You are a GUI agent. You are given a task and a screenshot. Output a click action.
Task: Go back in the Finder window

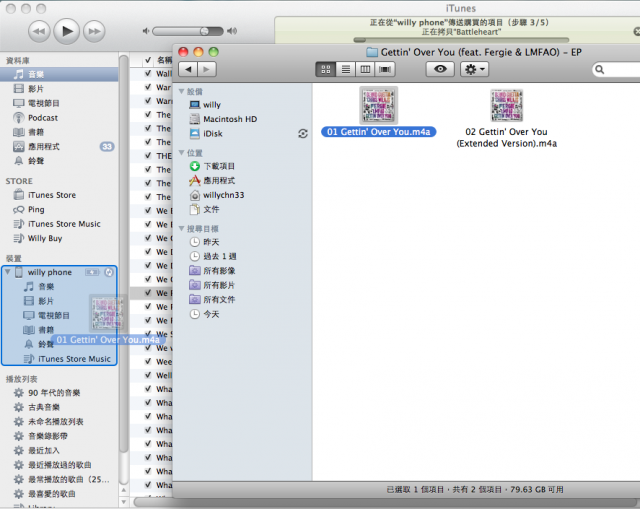pos(188,69)
